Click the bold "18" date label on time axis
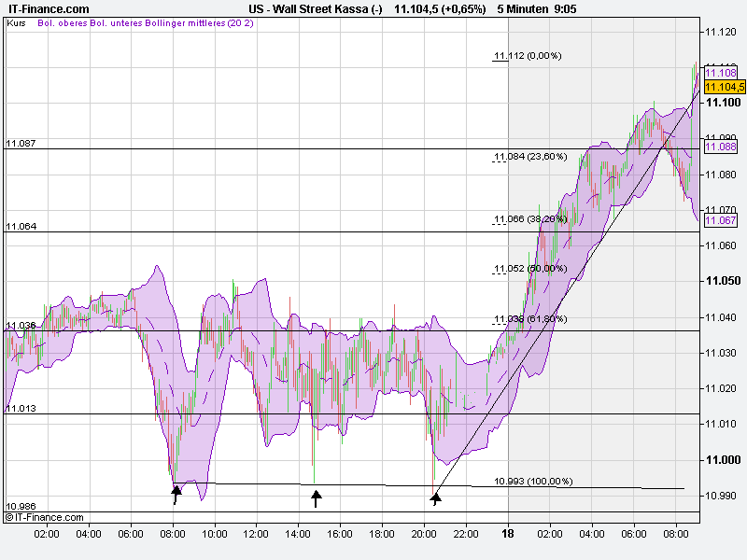Image resolution: width=747 pixels, height=560 pixels. (509, 532)
